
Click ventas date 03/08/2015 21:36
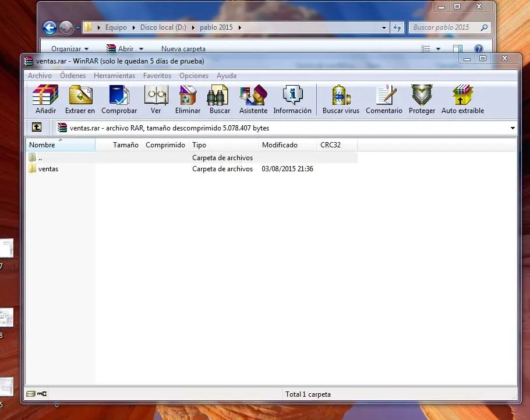pos(287,169)
